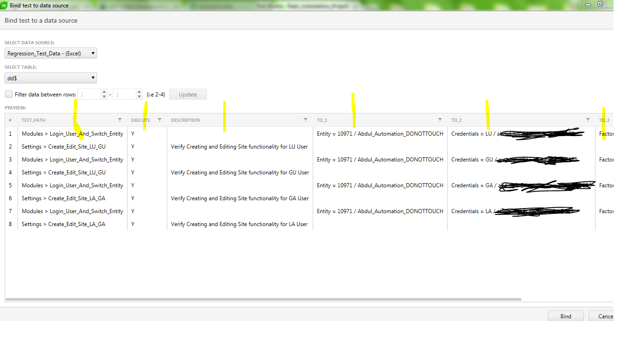Increment the first row filter value
This screenshot has width=644, height=346.
[x=104, y=92]
